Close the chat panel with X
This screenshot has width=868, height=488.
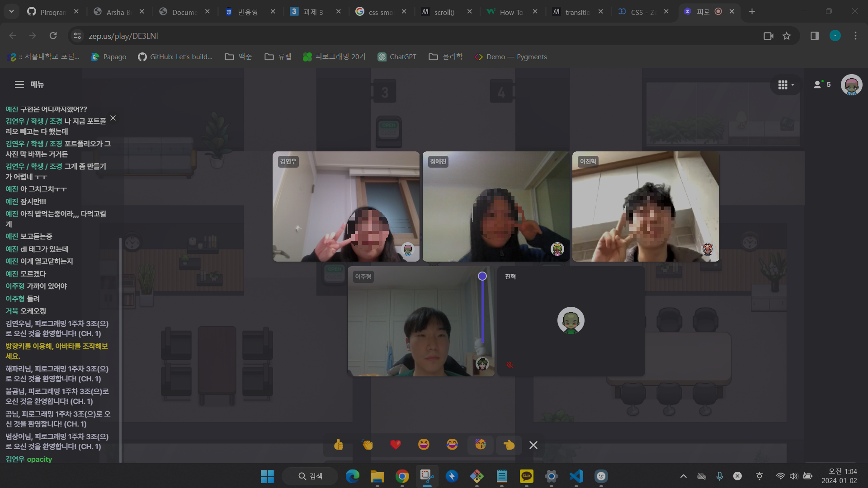113,118
